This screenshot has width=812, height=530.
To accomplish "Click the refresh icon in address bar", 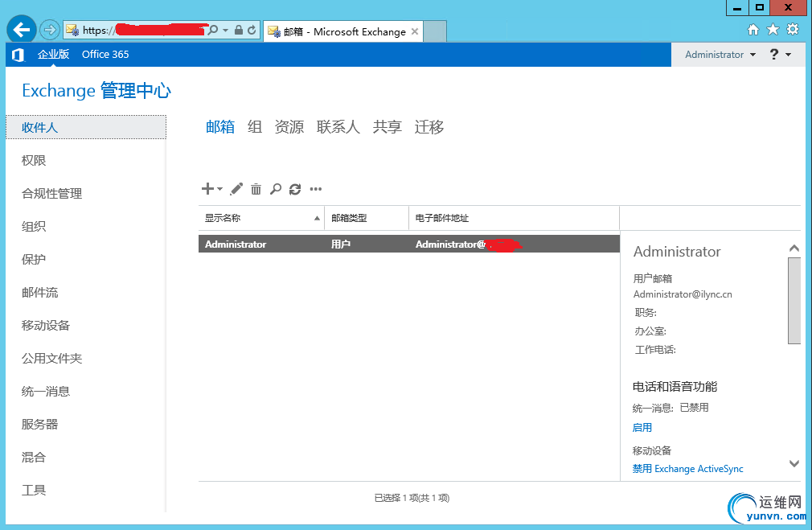I will tap(252, 30).
